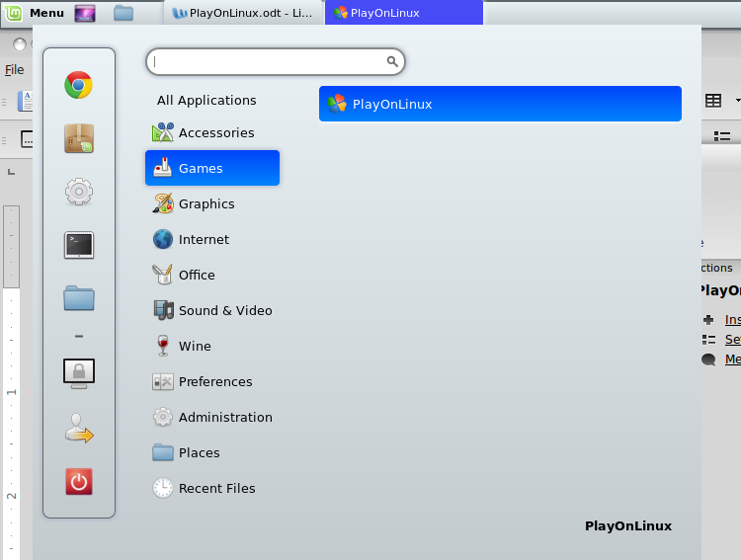The image size is (741, 560).
Task: Open the Graphics category
Action: [212, 203]
